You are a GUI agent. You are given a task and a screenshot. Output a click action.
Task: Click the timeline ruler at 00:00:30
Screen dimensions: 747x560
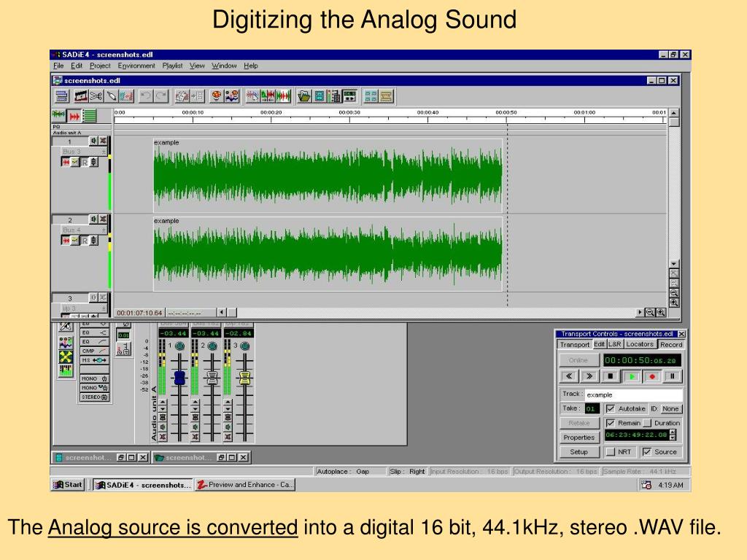pyautogui.click(x=349, y=113)
